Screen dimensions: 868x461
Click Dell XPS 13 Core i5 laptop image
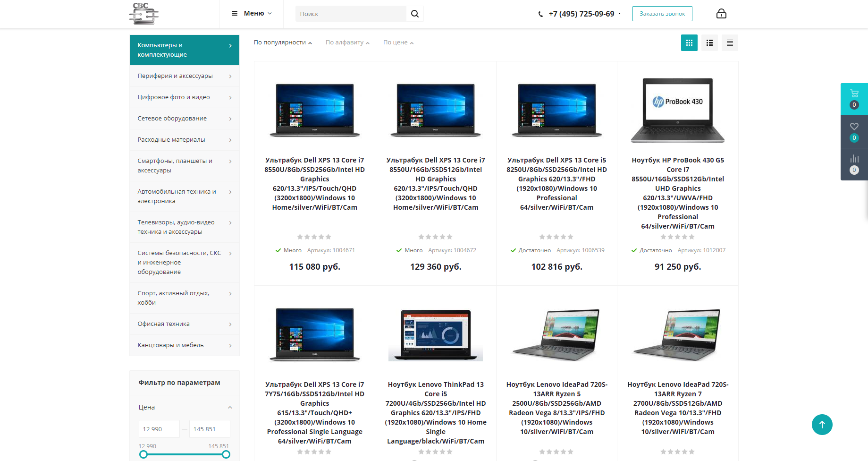point(557,111)
